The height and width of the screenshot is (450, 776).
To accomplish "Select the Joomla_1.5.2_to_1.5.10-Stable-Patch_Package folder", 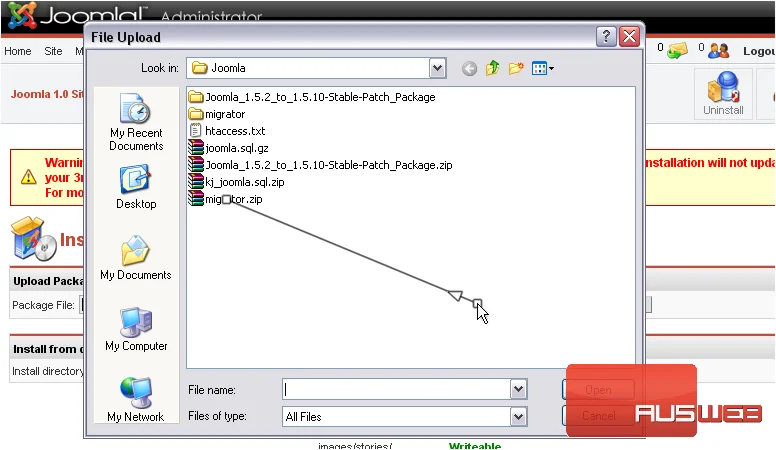I will click(x=312, y=97).
